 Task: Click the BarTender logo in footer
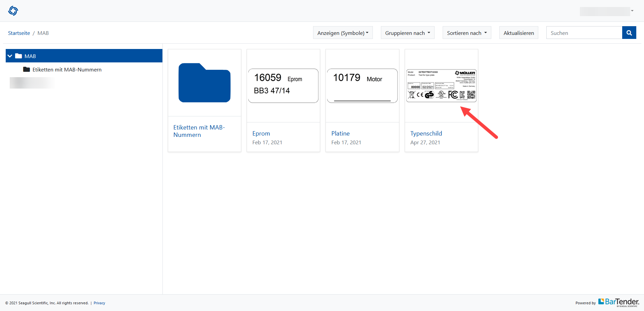point(618,302)
